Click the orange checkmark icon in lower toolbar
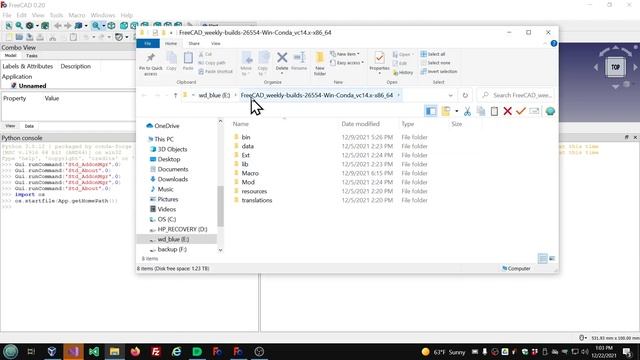 tap(521, 111)
